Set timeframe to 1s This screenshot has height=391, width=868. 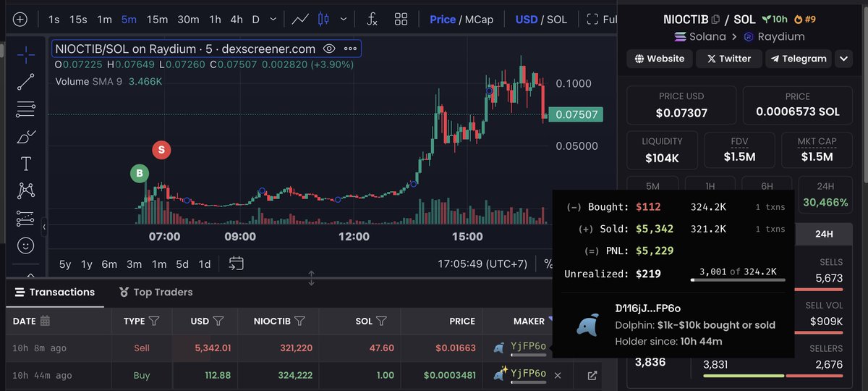click(x=54, y=20)
